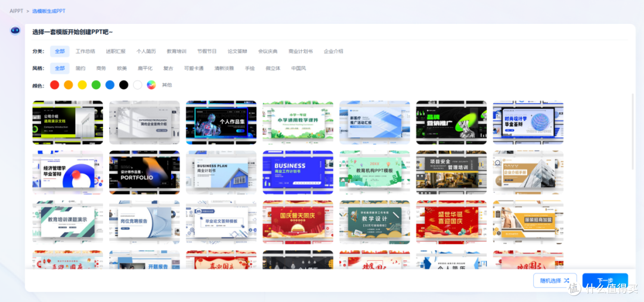Open the 教育培训课题演示 template

(x=68, y=222)
